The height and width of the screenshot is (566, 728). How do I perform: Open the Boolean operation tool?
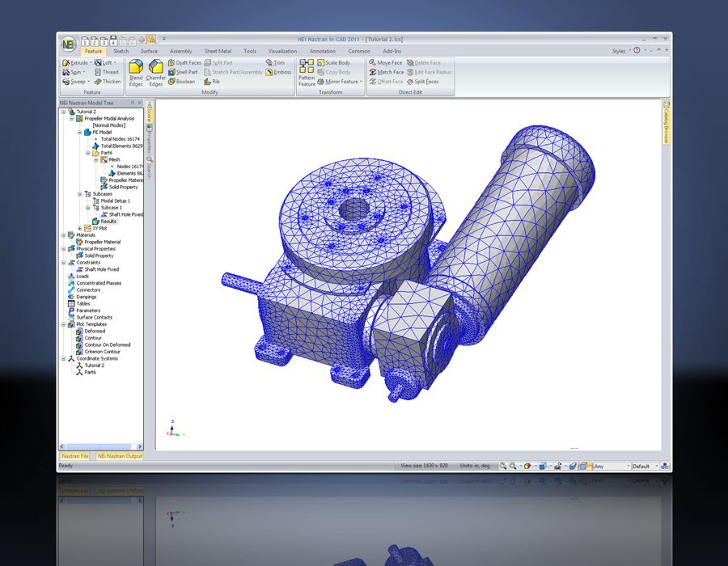point(181,82)
